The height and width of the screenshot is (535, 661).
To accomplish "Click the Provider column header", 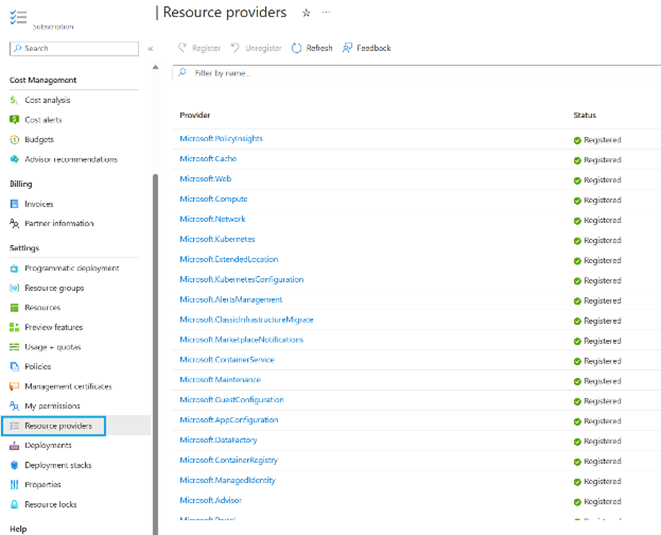I will click(x=195, y=115).
